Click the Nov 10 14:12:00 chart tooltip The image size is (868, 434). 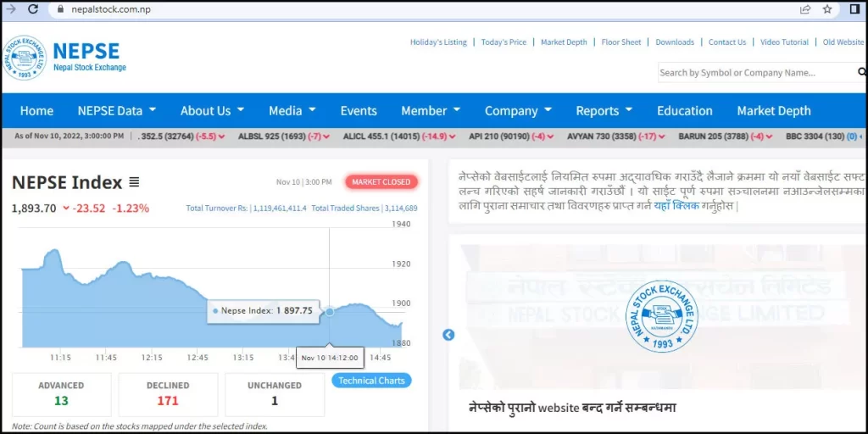coord(330,357)
